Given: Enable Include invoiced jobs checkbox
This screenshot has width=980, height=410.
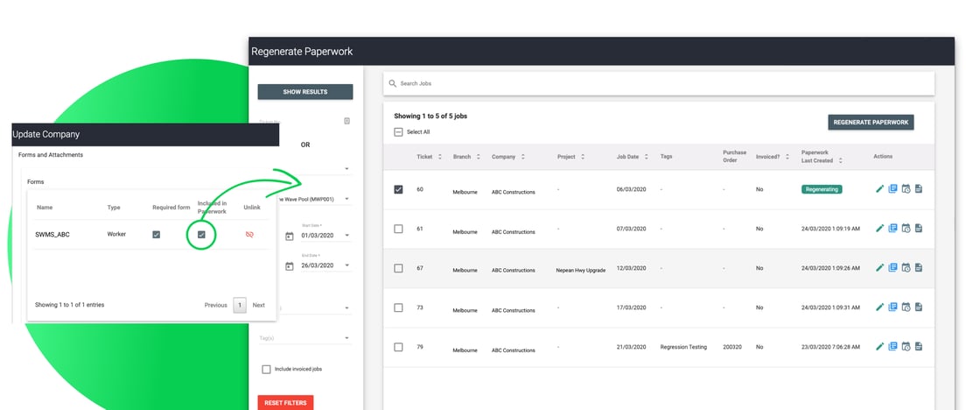Looking at the screenshot, I should [266, 370].
